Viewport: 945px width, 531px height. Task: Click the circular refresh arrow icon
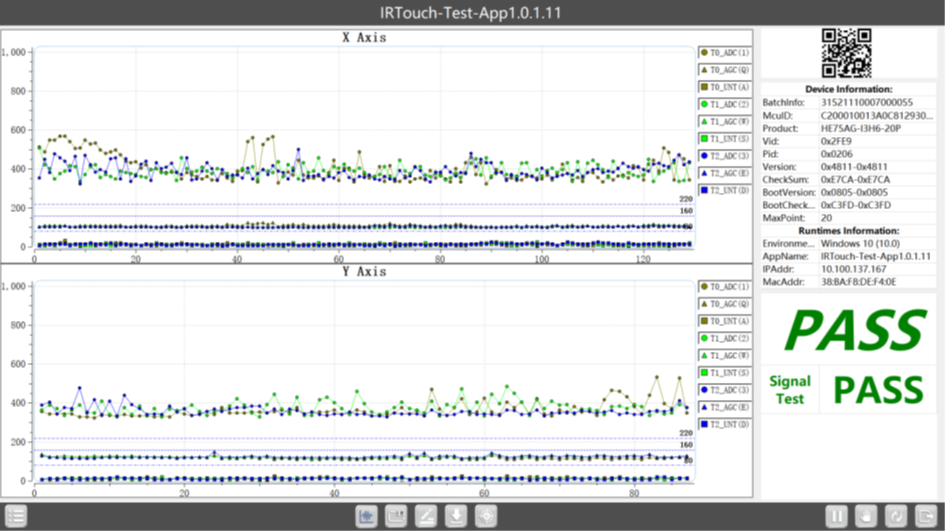[896, 516]
